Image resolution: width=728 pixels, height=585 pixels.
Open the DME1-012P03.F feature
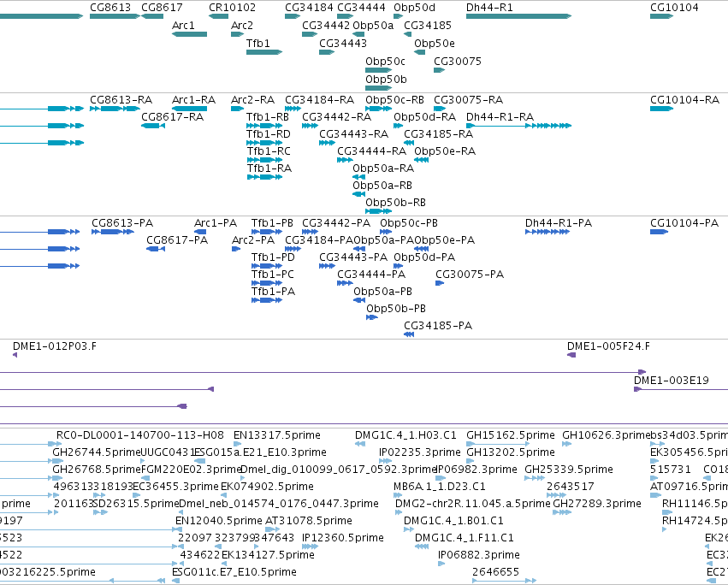pos(15,355)
